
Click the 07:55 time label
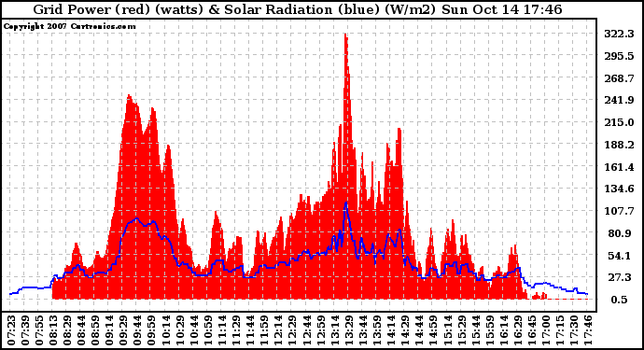point(39,330)
